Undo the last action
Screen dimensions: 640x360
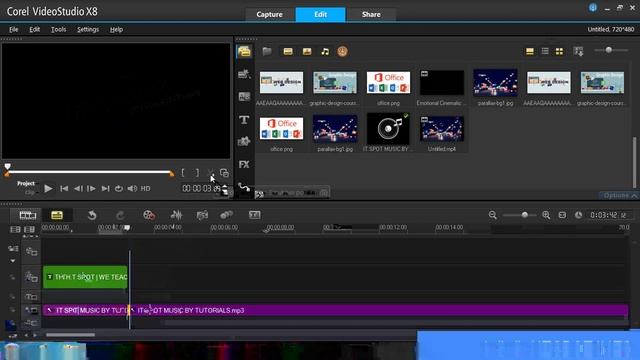(x=92, y=215)
